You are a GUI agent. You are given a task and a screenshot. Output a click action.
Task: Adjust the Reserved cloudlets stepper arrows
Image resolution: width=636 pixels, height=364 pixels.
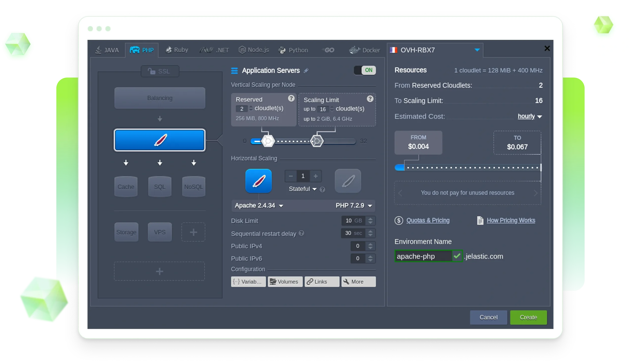(x=251, y=109)
